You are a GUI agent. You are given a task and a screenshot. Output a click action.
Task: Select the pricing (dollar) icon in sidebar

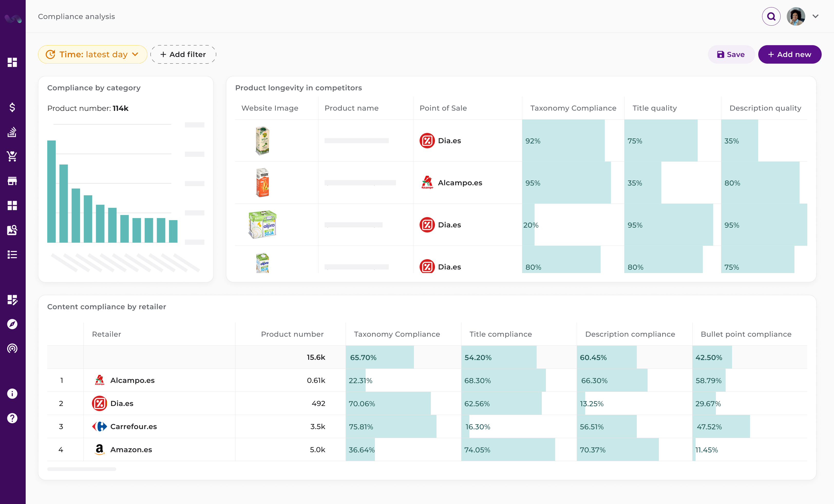[x=13, y=108]
